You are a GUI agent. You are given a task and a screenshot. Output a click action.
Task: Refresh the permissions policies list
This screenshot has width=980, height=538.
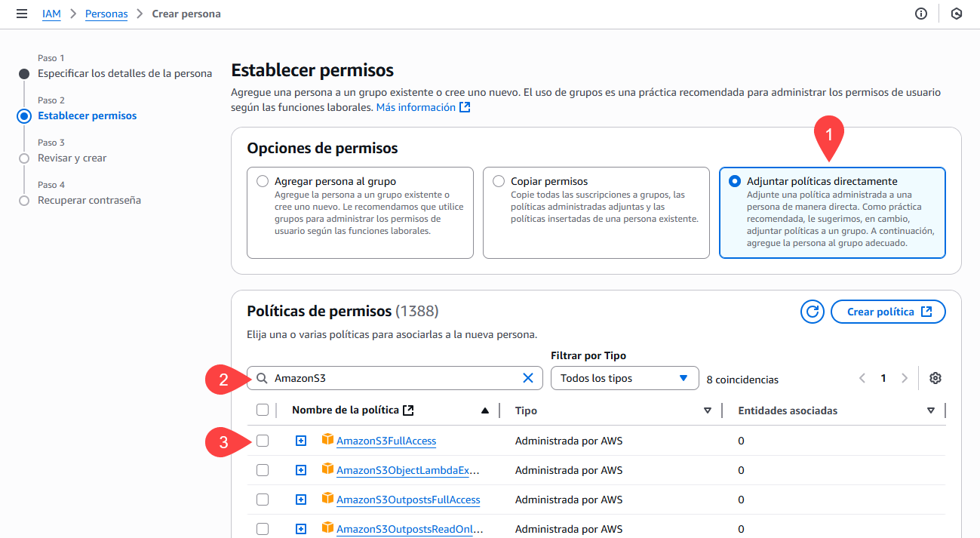tap(812, 312)
